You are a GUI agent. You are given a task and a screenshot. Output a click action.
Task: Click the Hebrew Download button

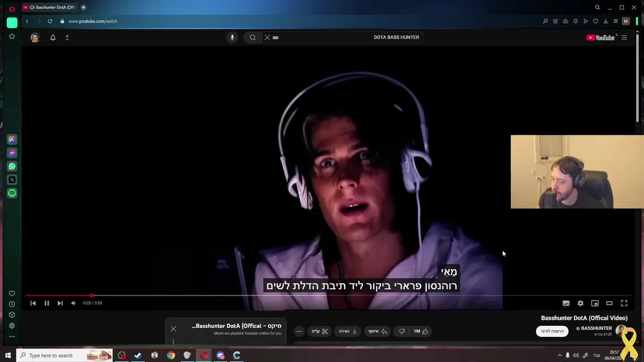348,331
